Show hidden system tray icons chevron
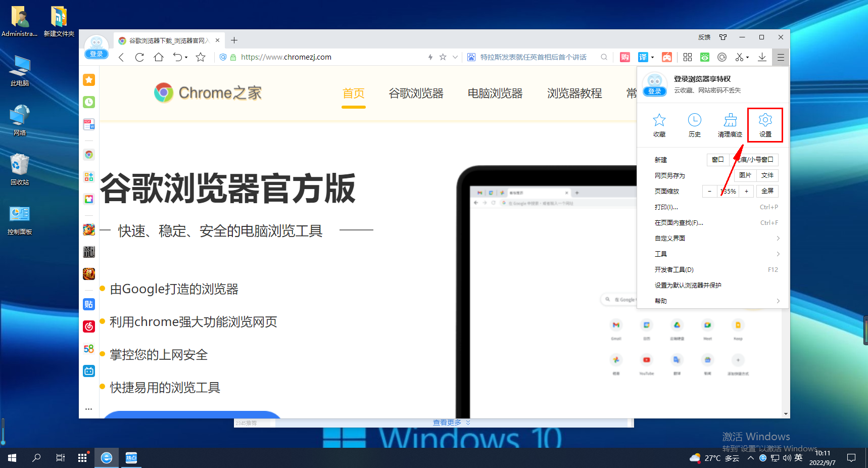Screen dimensions: 868x468 [751, 458]
